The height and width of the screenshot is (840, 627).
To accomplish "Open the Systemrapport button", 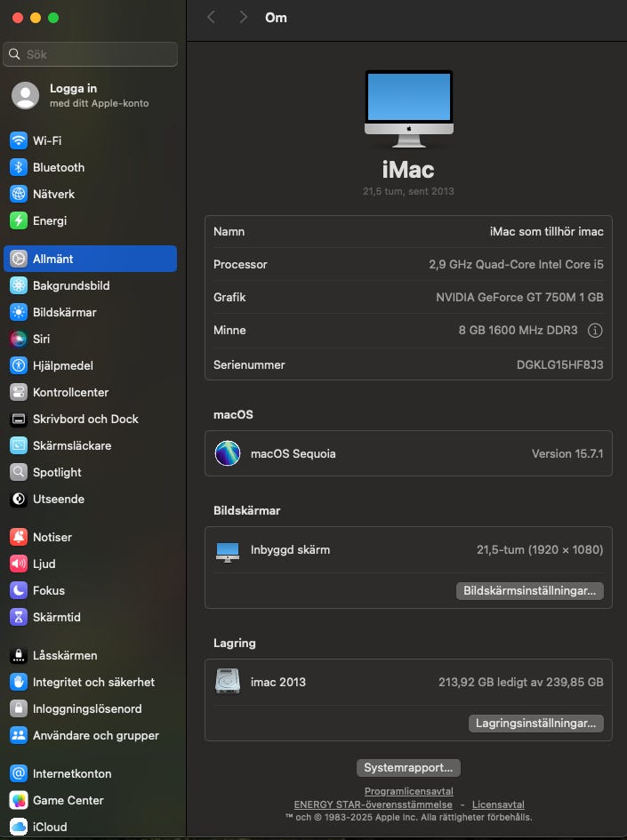I will (x=408, y=768).
